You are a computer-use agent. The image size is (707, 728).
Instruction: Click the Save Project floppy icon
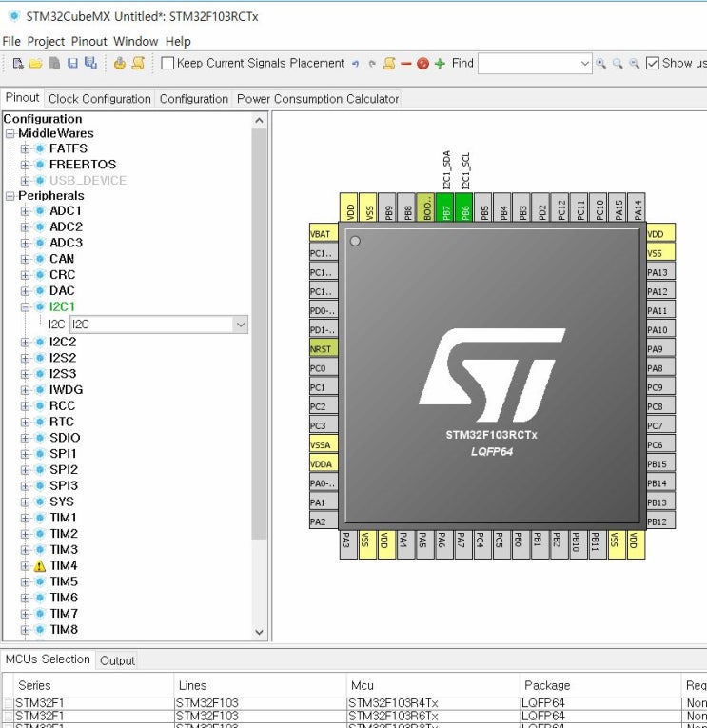point(72,63)
